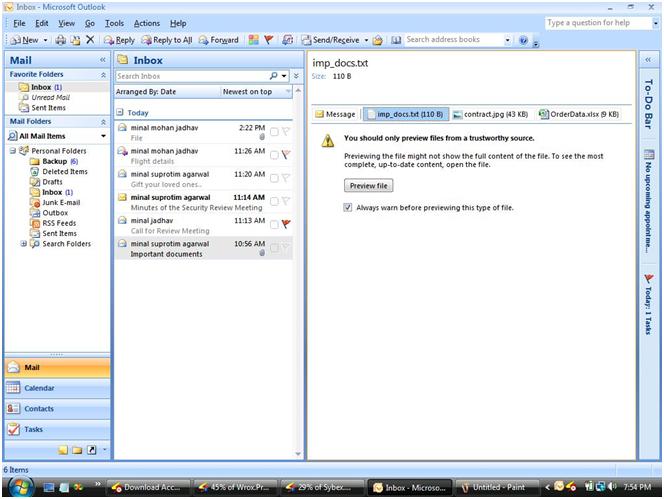
Task: Select the OrderData.xlsx attachment tab
Action: (x=578, y=114)
